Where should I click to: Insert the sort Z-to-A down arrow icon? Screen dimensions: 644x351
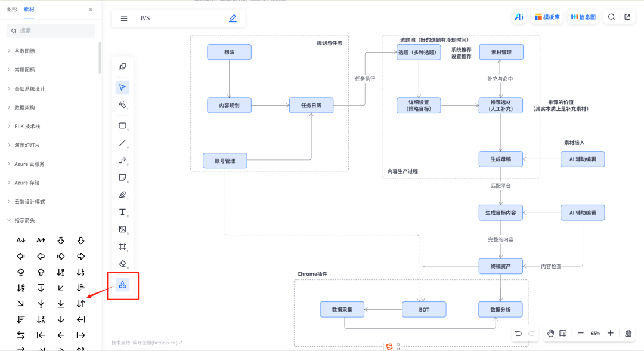41,319
